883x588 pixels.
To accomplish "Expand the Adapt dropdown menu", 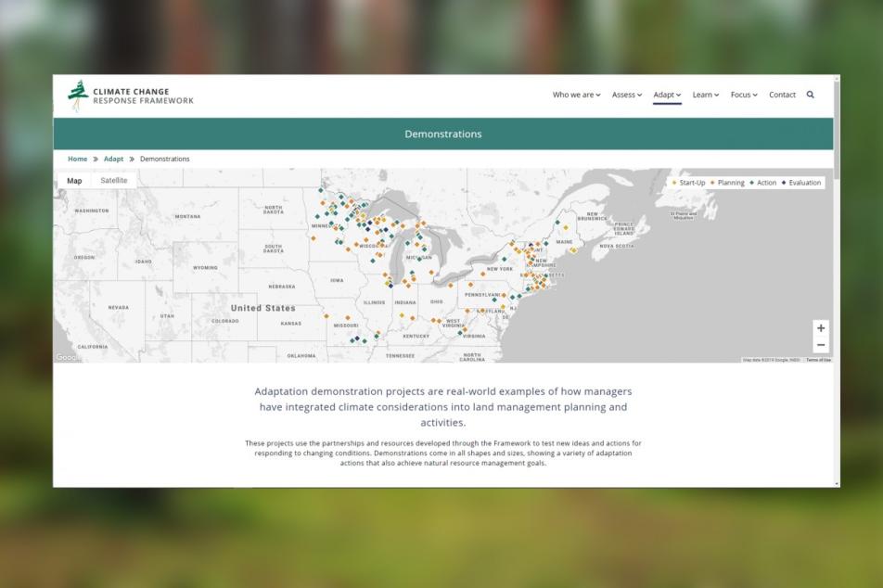I will [667, 95].
